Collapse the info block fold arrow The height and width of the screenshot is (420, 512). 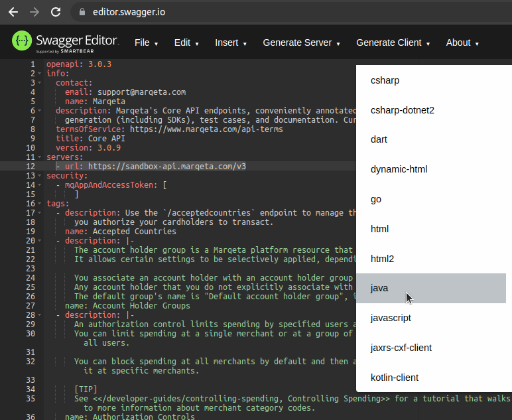[x=40, y=74]
